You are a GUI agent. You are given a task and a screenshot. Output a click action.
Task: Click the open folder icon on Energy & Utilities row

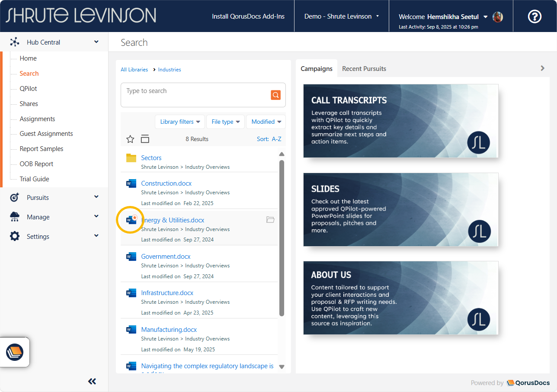270,220
